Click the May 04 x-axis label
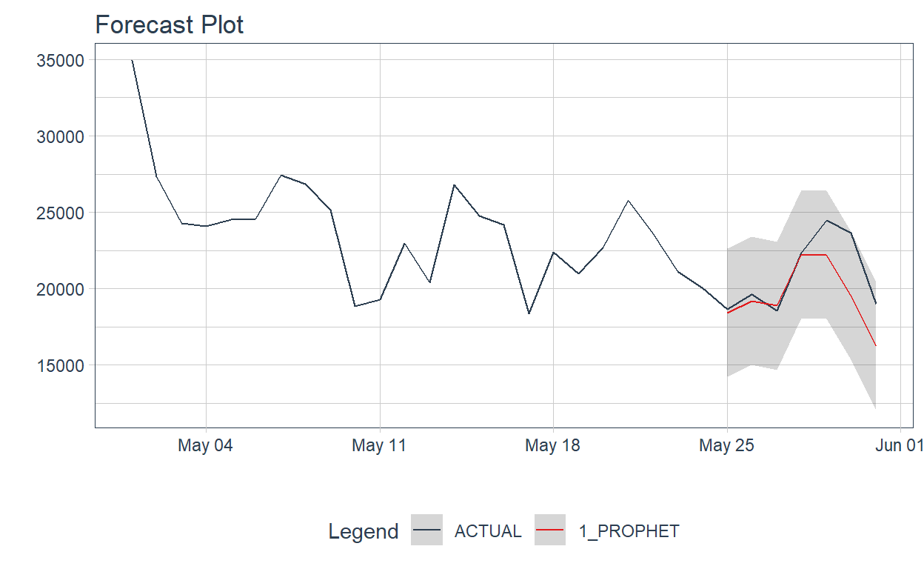This screenshot has width=924, height=569. click(206, 445)
